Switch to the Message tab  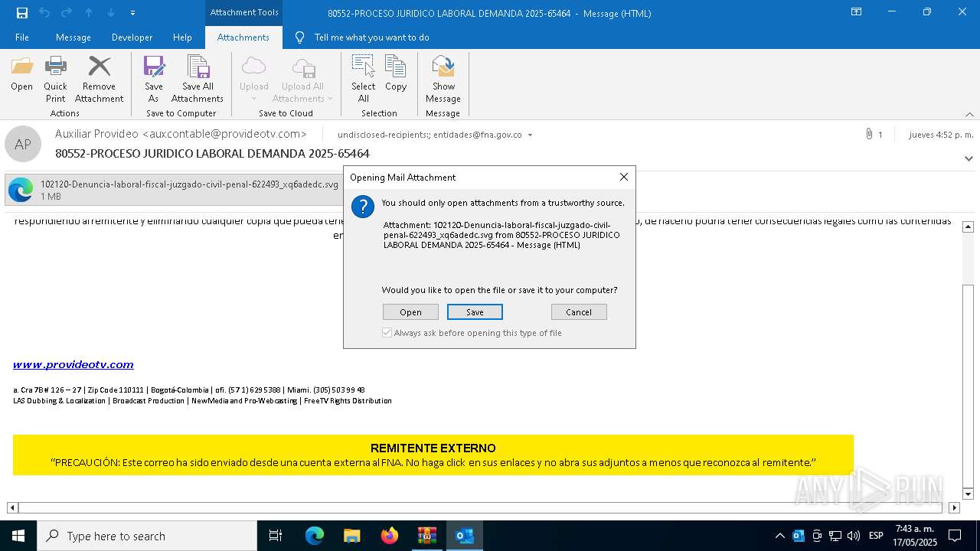click(73, 37)
